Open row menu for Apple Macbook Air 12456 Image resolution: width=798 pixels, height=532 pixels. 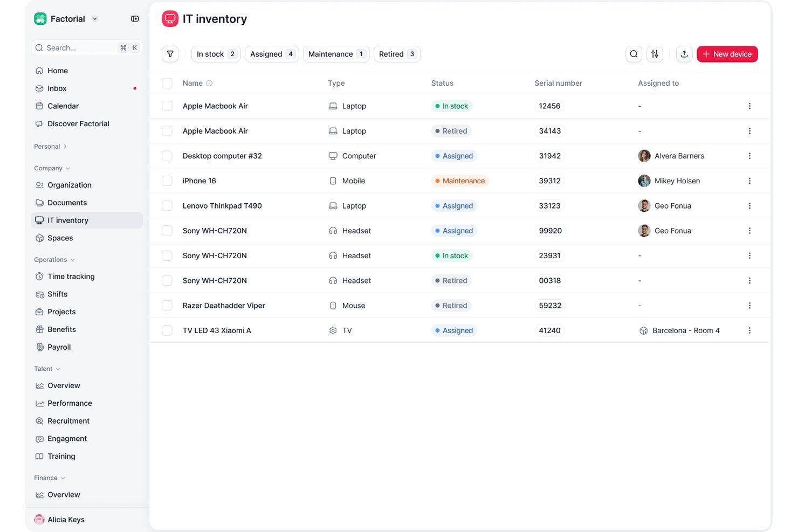pos(749,106)
